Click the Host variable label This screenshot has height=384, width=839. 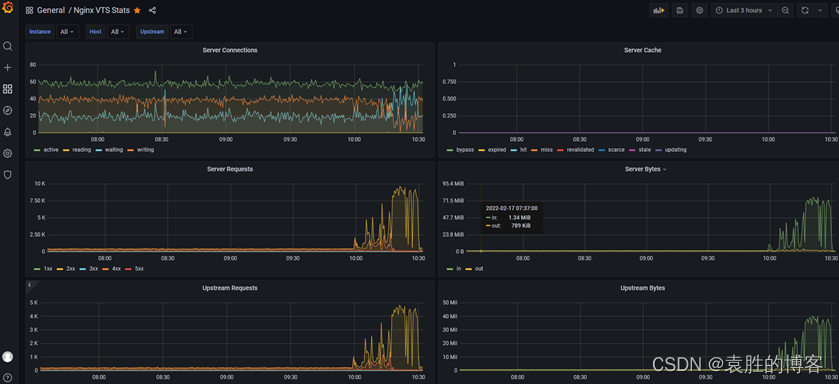[x=96, y=32]
